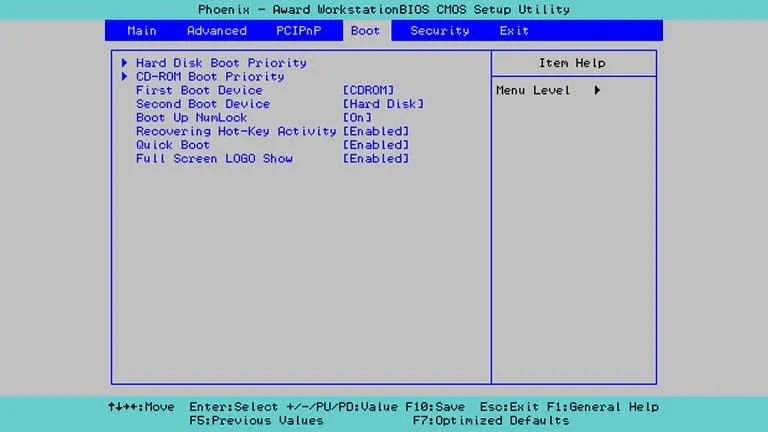Open the PCIPnP tab
This screenshot has height=432, width=768.
[297, 31]
